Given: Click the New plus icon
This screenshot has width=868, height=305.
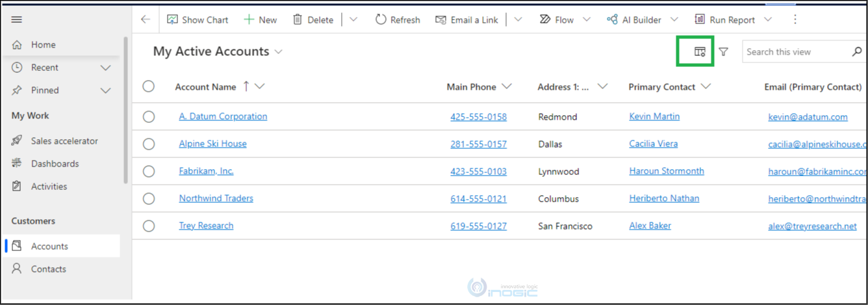Looking at the screenshot, I should coord(249,20).
